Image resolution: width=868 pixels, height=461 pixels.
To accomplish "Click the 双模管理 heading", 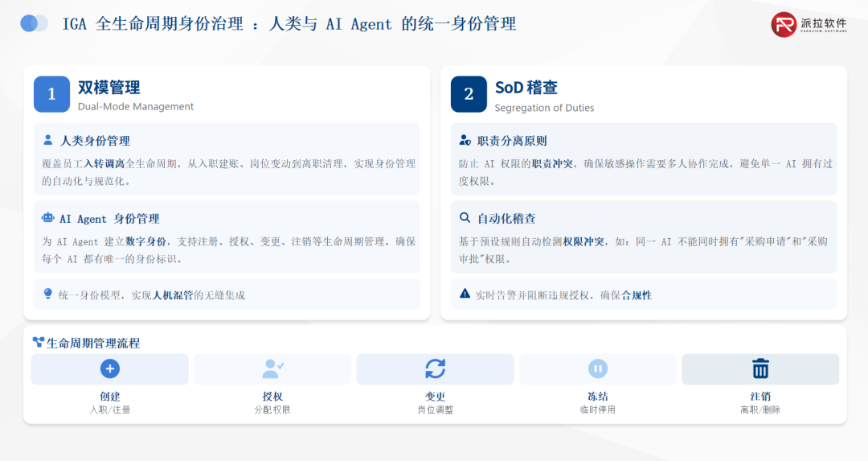I will (x=109, y=88).
